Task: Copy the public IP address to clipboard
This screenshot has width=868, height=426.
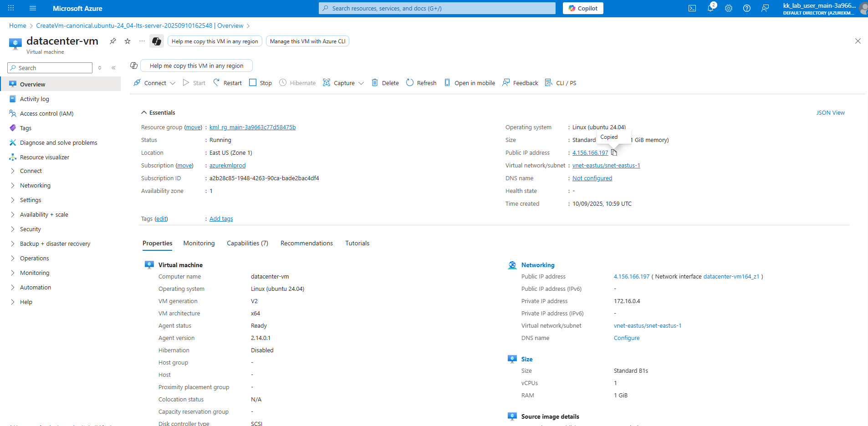Action: (614, 152)
